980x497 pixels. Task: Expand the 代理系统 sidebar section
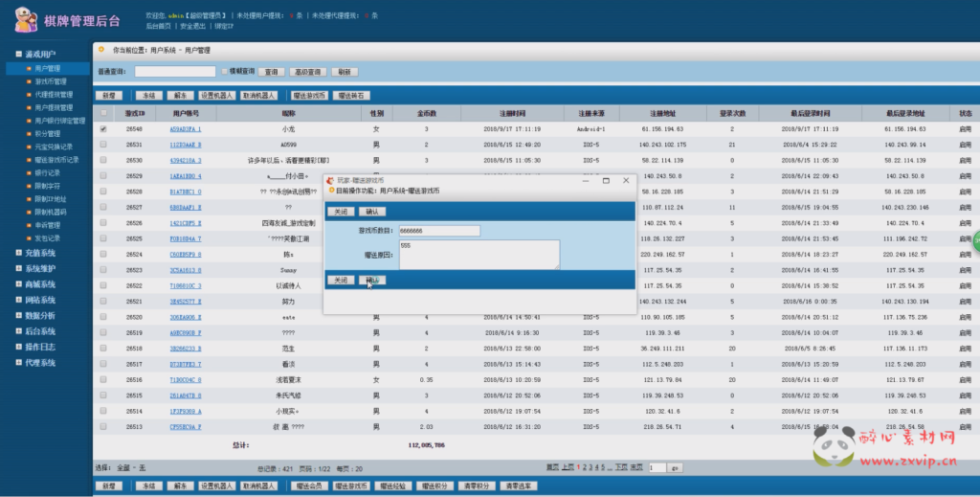click(x=19, y=363)
